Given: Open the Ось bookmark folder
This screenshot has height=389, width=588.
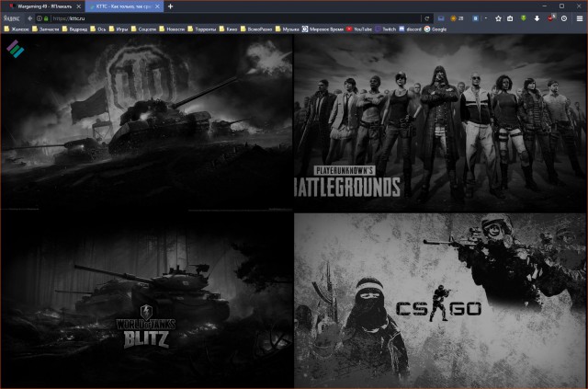Looking at the screenshot, I should pyautogui.click(x=98, y=29).
